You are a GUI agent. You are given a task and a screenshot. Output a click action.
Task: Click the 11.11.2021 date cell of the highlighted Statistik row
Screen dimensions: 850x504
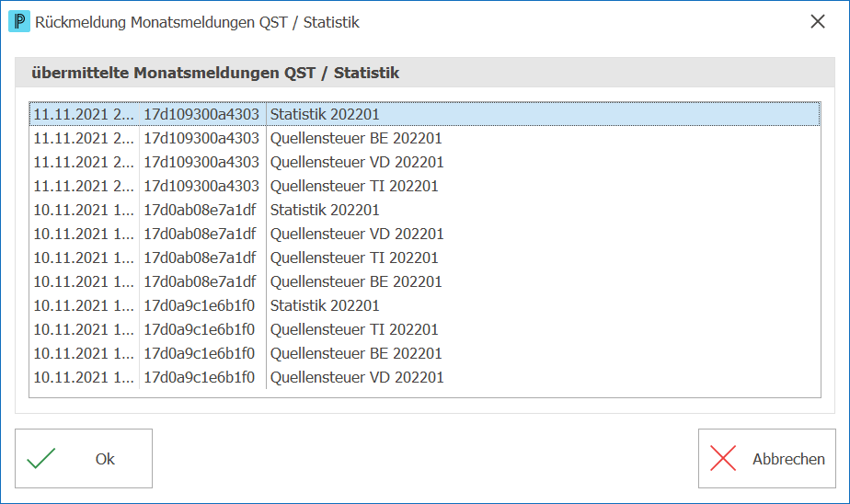coord(84,114)
